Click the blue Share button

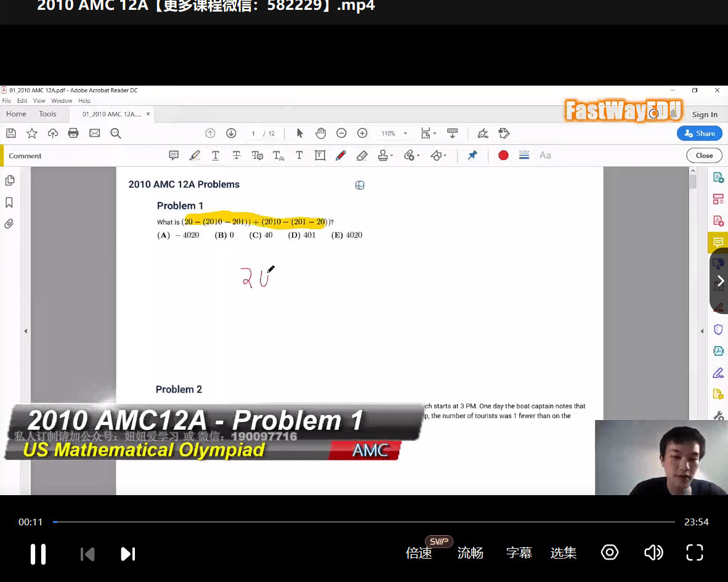[700, 134]
